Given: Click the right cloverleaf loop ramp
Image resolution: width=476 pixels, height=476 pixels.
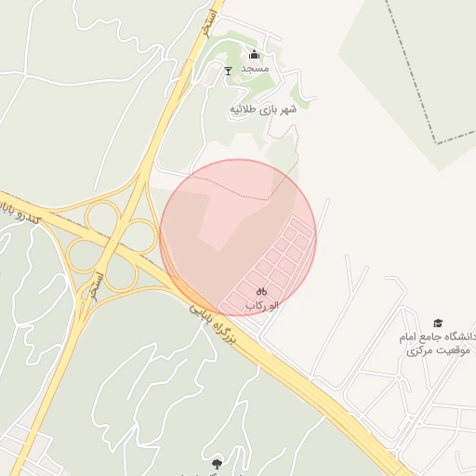Looking at the screenshot, I should point(139,237).
